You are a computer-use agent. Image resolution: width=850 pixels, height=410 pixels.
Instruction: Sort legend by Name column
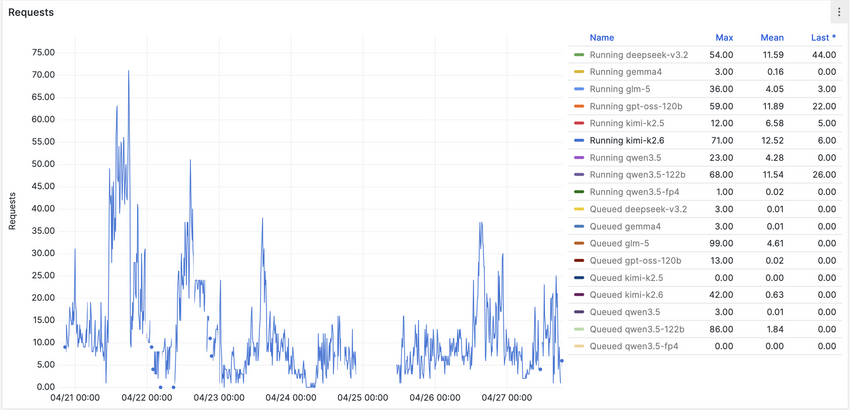(602, 38)
